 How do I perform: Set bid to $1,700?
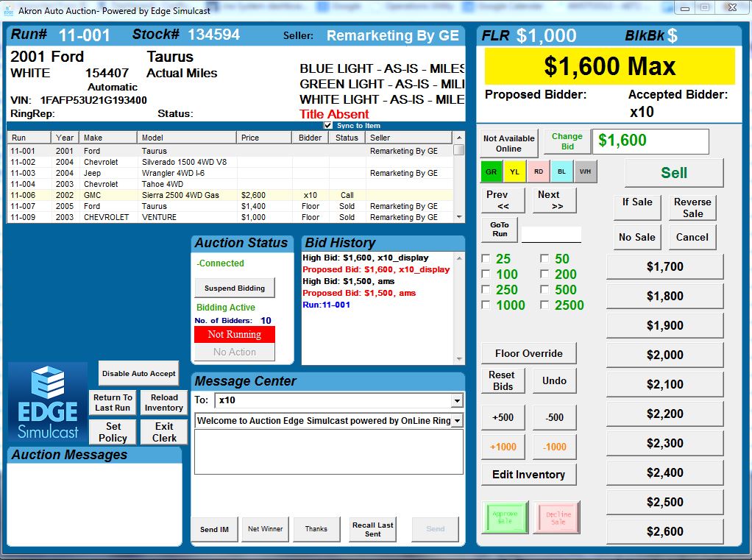pos(664,266)
